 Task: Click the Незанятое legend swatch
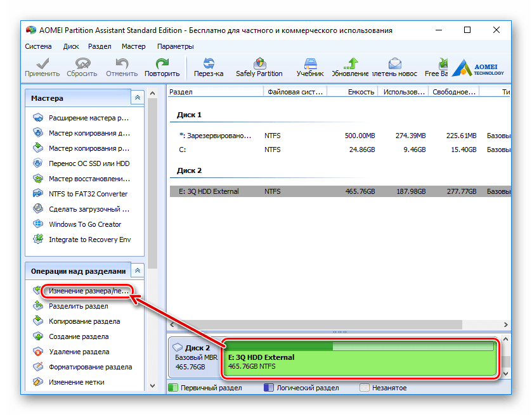(x=365, y=388)
